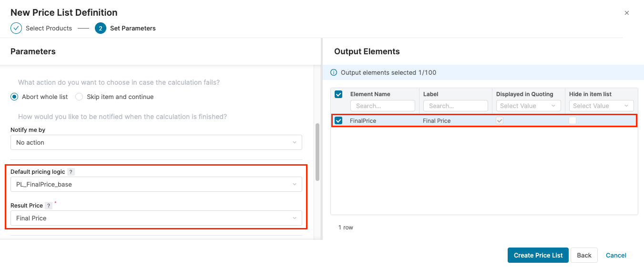Click help icon next to Default pricing logic

pyautogui.click(x=71, y=172)
